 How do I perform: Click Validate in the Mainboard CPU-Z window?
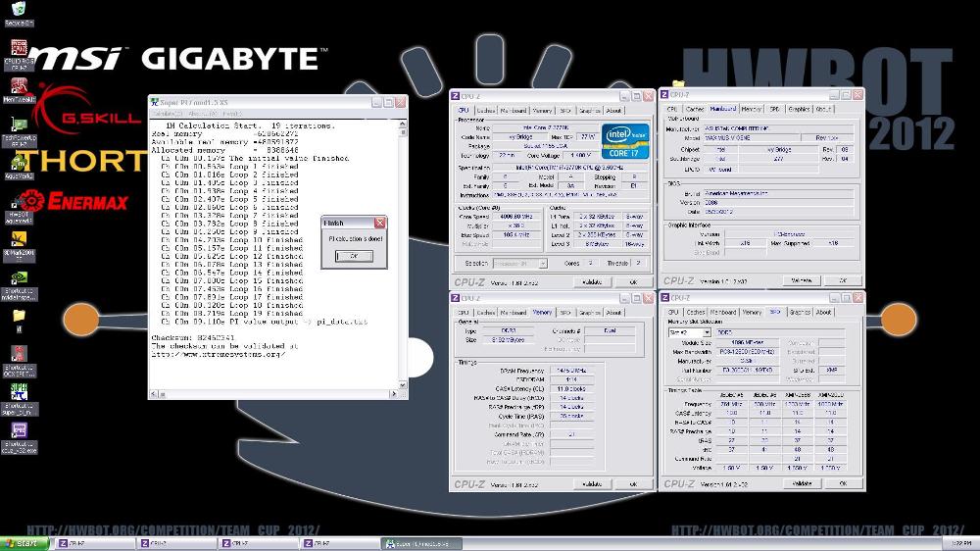click(802, 280)
